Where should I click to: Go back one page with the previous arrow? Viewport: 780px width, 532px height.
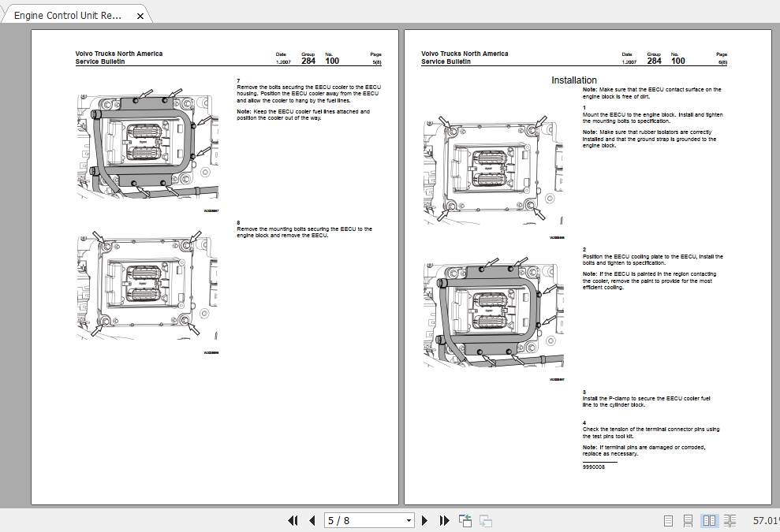tap(312, 520)
